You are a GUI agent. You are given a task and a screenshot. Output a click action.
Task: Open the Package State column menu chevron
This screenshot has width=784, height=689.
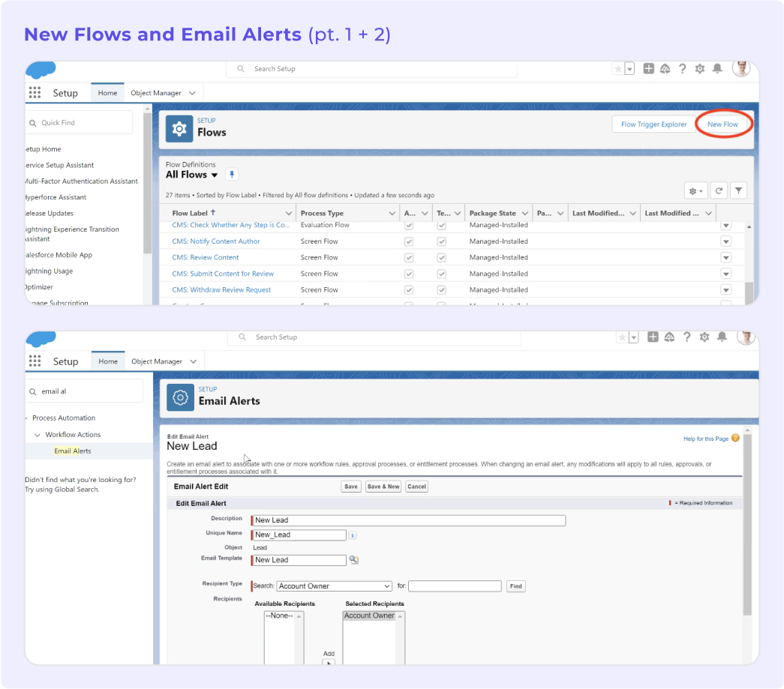coord(524,214)
